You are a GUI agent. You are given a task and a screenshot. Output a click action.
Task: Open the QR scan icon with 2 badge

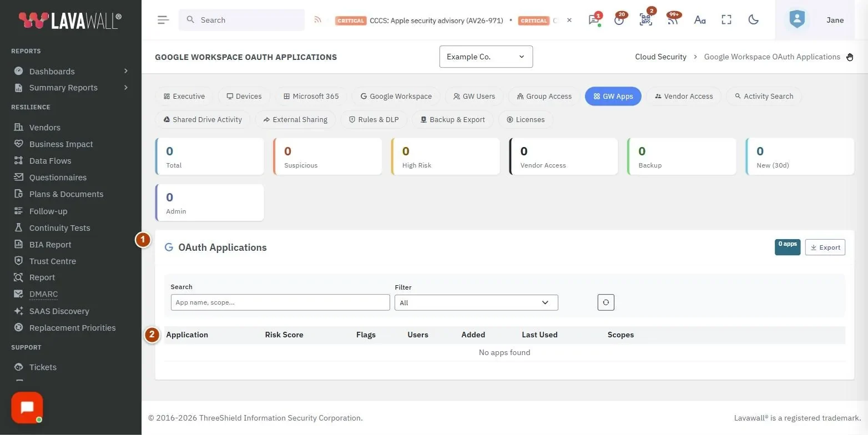pyautogui.click(x=645, y=20)
